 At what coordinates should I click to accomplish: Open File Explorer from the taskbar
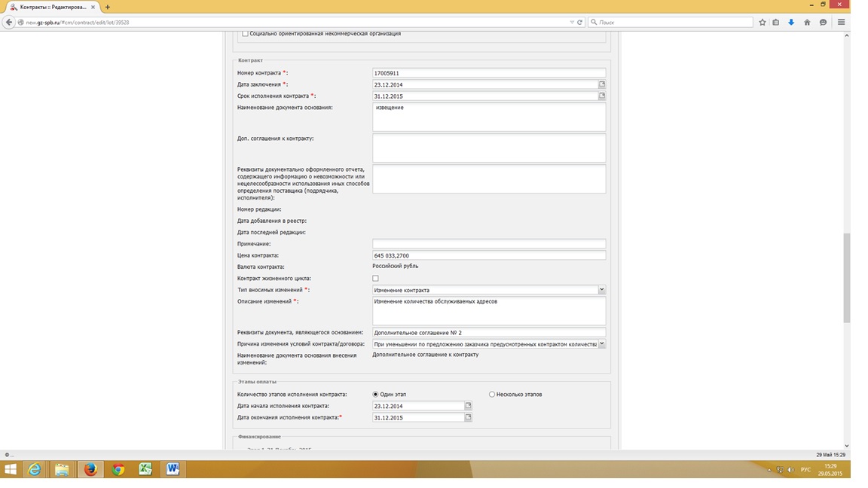[x=62, y=469]
